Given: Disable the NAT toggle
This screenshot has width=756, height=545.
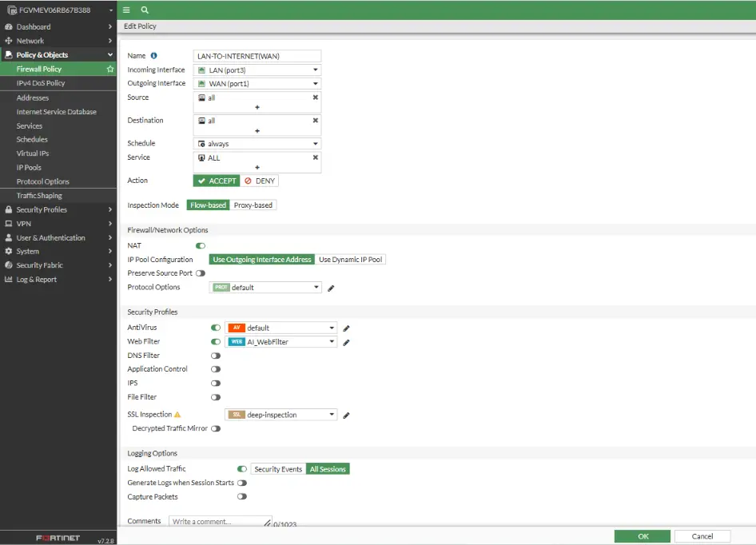Looking at the screenshot, I should pos(201,245).
